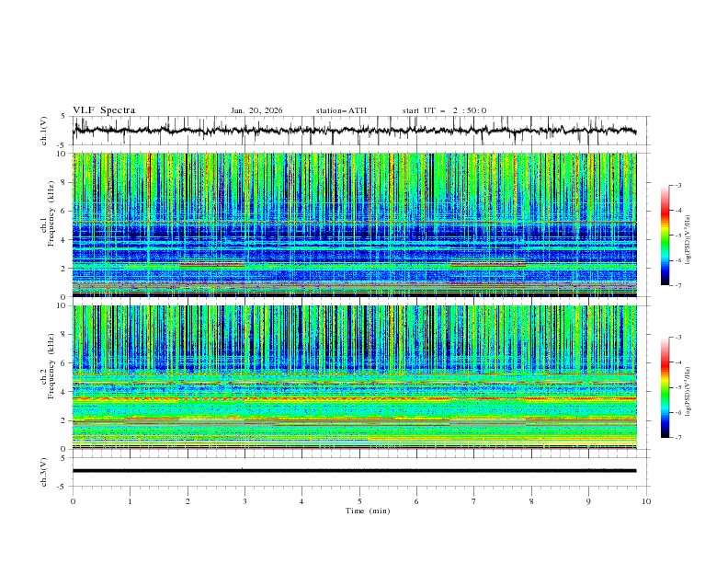Click the 10 minute tick label
Viewport: 728px width, 563px height.
coord(646,500)
